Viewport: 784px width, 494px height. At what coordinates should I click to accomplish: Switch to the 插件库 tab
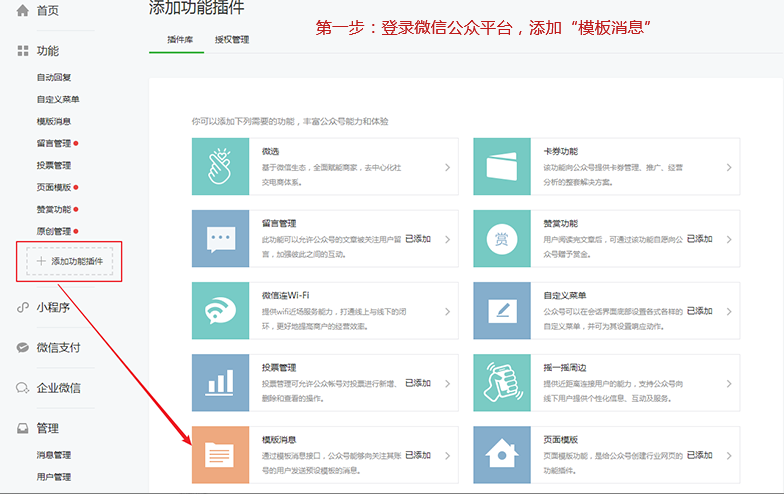(x=180, y=40)
